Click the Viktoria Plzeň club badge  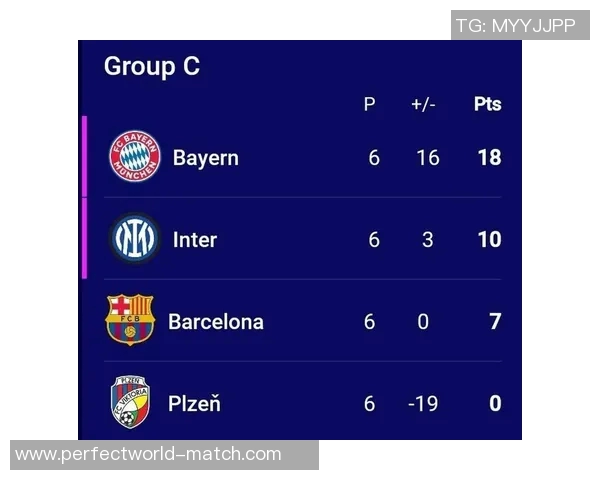click(130, 402)
